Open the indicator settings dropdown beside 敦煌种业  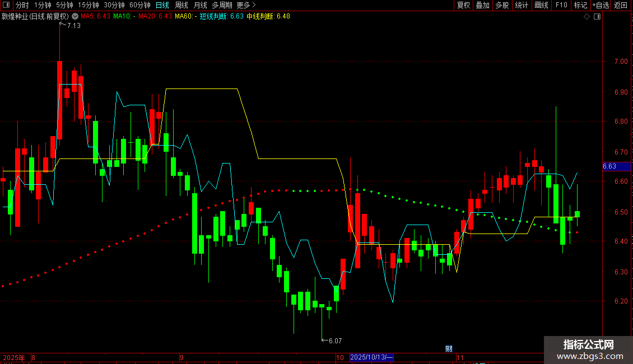coord(75,16)
